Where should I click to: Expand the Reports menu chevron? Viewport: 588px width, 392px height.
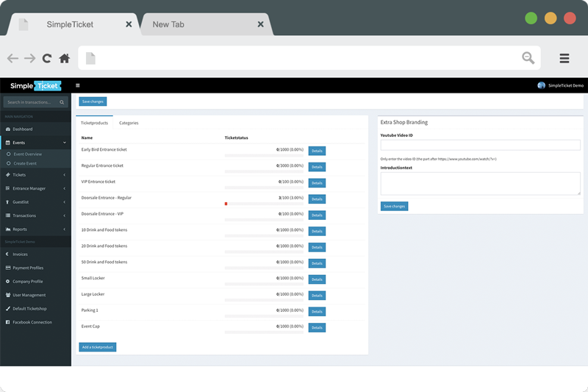coord(65,229)
